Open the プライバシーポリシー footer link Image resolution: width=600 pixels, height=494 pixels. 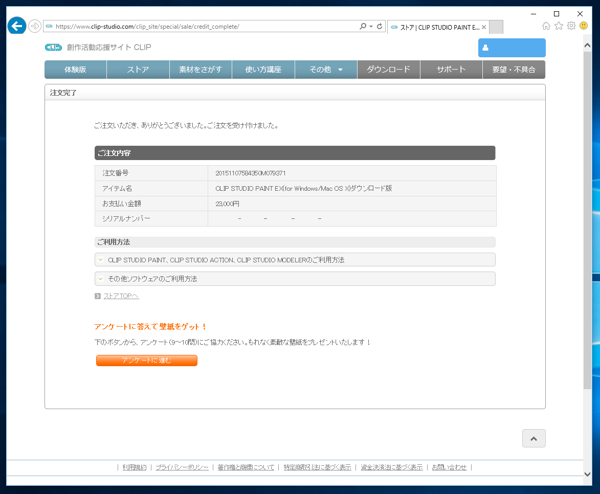tap(182, 467)
